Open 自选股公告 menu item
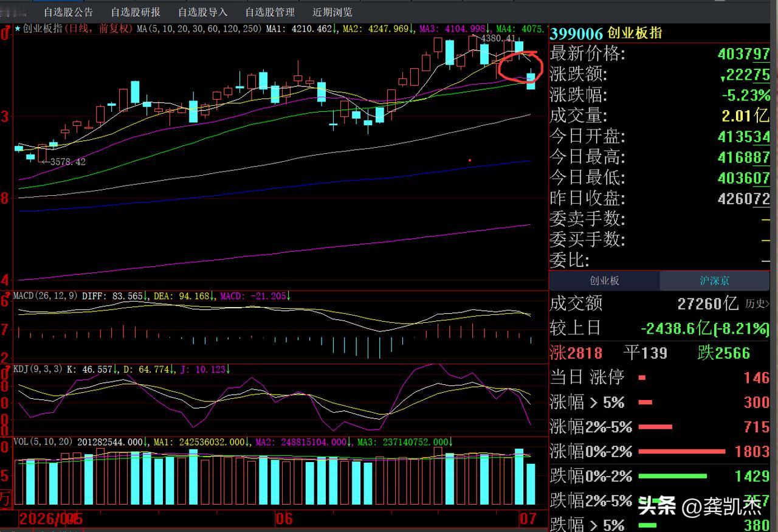 [68, 12]
